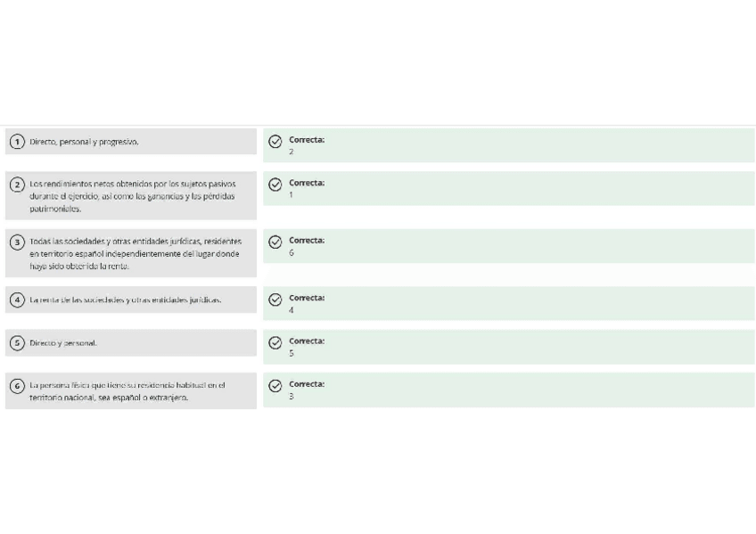Image resolution: width=756 pixels, height=534 pixels.
Task: Click the checkmark icon beside answer 2
Action: (x=275, y=141)
